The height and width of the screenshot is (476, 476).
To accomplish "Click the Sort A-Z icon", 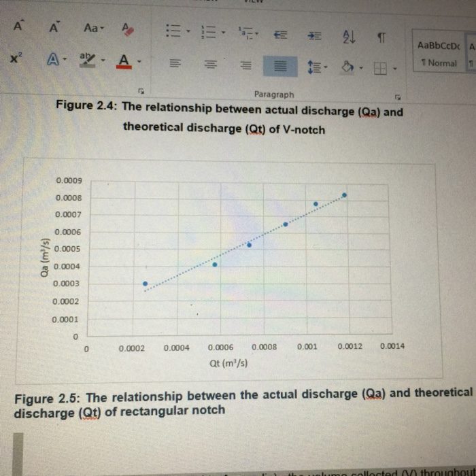I will [349, 37].
